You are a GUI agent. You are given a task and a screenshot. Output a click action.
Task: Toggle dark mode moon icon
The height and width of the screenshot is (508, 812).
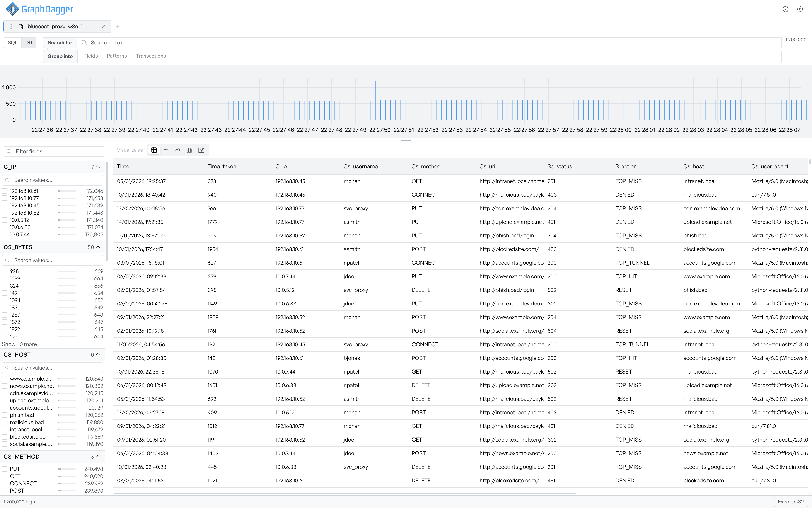click(x=785, y=9)
